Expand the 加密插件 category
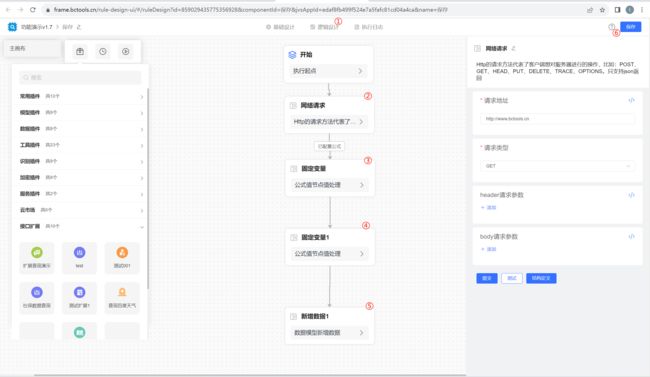 (x=81, y=177)
